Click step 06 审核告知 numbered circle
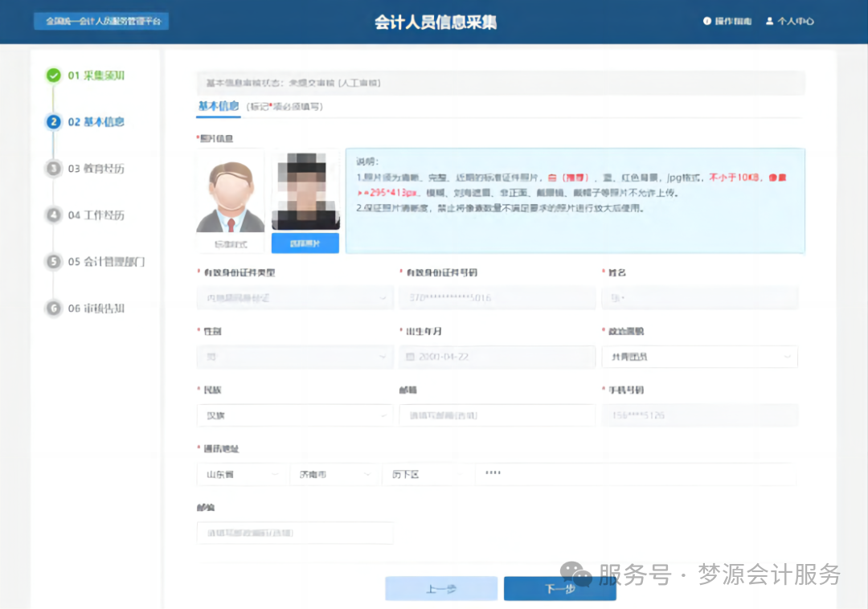 [53, 309]
